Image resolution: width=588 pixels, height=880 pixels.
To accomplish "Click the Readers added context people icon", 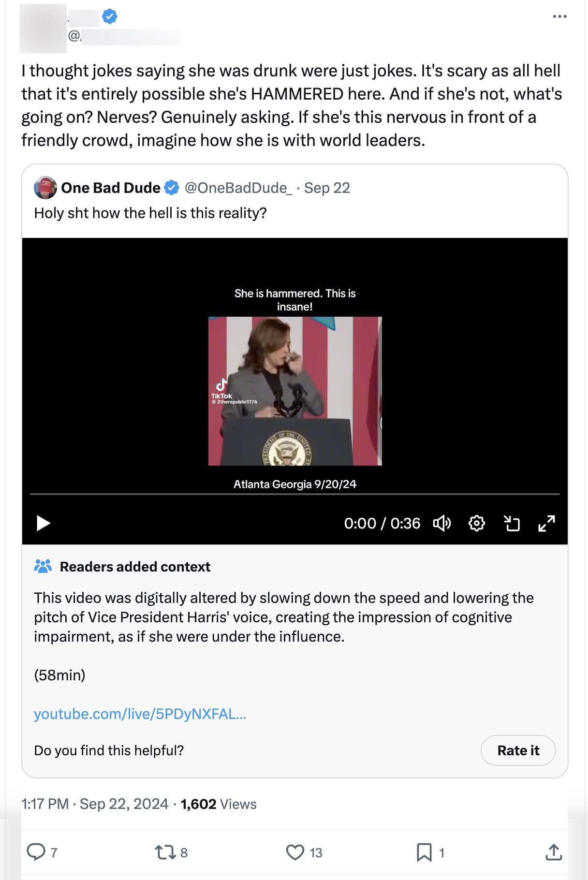I will point(43,566).
